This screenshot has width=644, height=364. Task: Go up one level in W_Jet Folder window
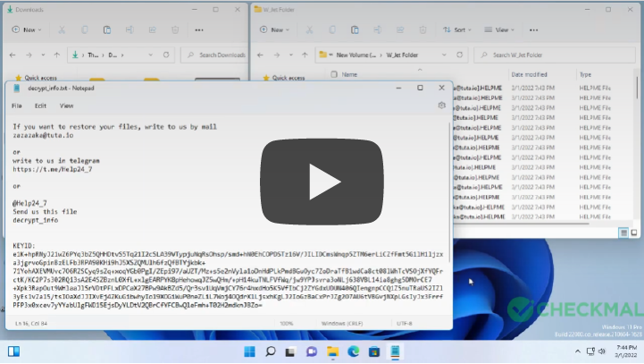point(305,55)
